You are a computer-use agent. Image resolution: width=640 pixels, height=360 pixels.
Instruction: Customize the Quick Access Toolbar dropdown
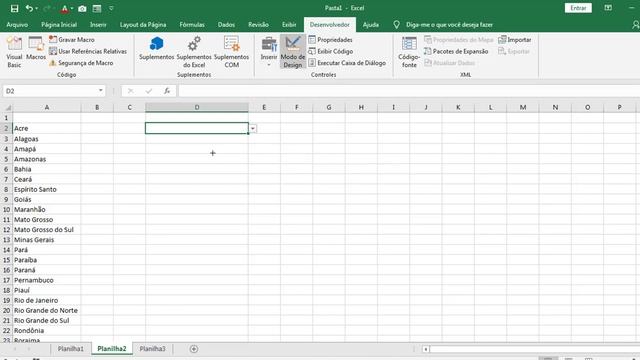[111, 8]
